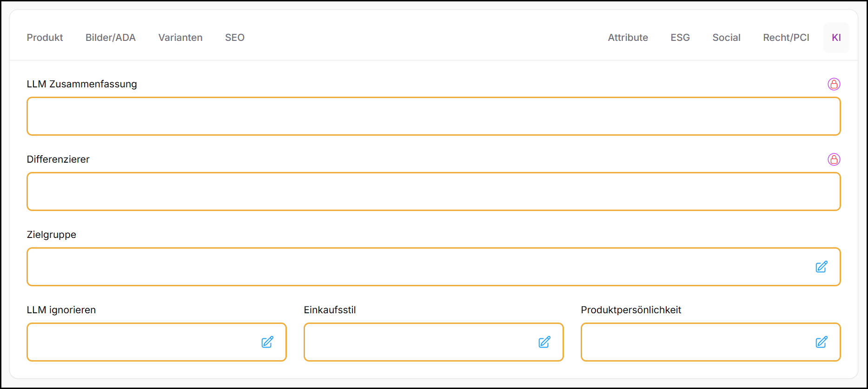Open the Recht/PCI tab
This screenshot has width=868, height=389.
point(786,38)
